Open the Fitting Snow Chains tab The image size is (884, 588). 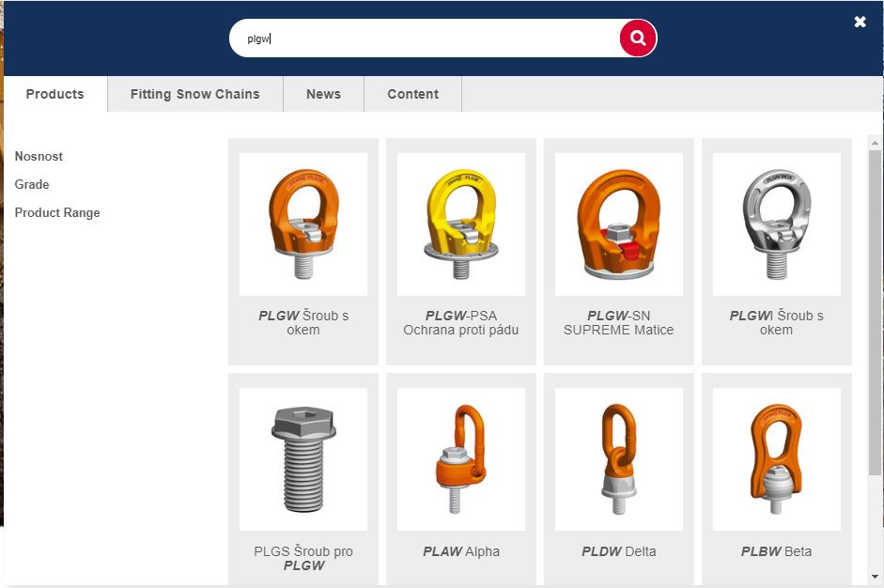194,94
